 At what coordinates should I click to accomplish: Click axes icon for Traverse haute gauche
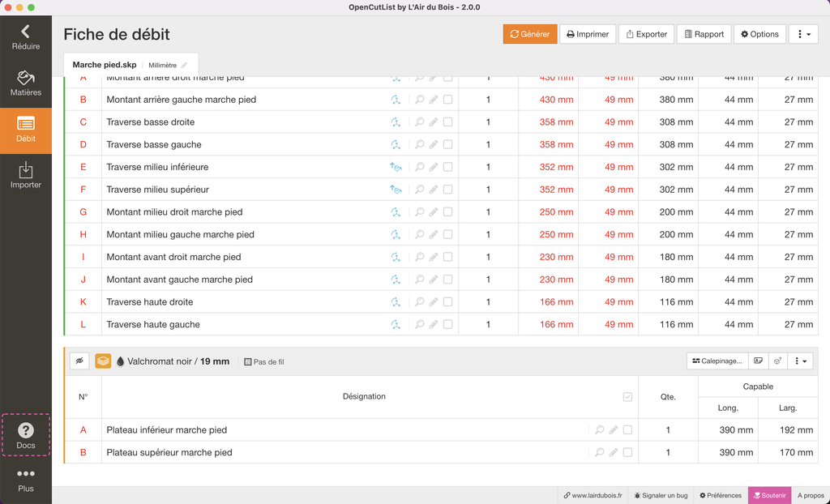click(396, 325)
